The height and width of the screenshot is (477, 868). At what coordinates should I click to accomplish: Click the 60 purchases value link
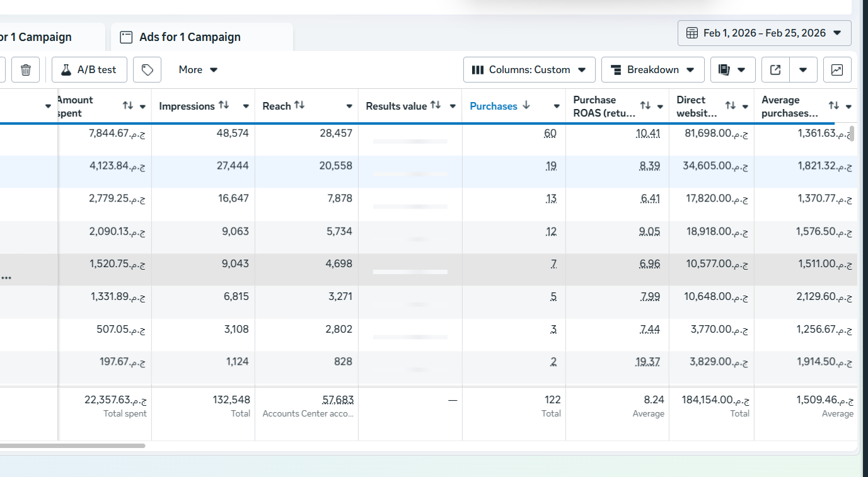coord(550,134)
